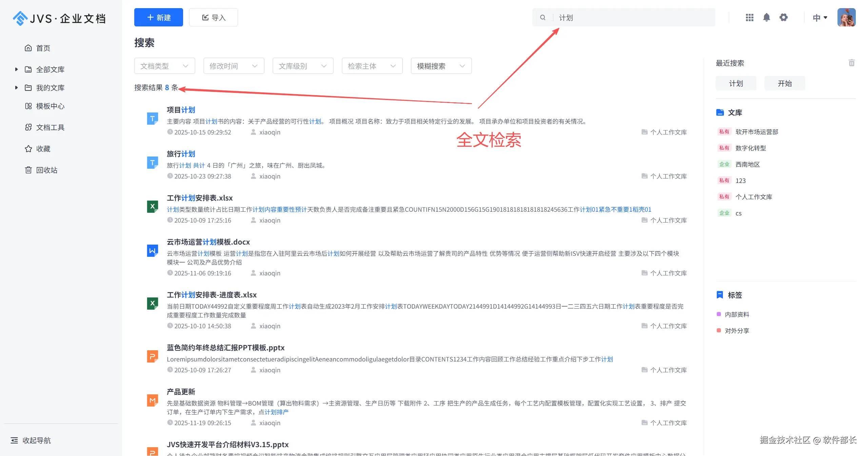This screenshot has height=456, width=868.
Task: Click the 云市场运营计划模板.docx Word icon
Action: pyautogui.click(x=152, y=251)
